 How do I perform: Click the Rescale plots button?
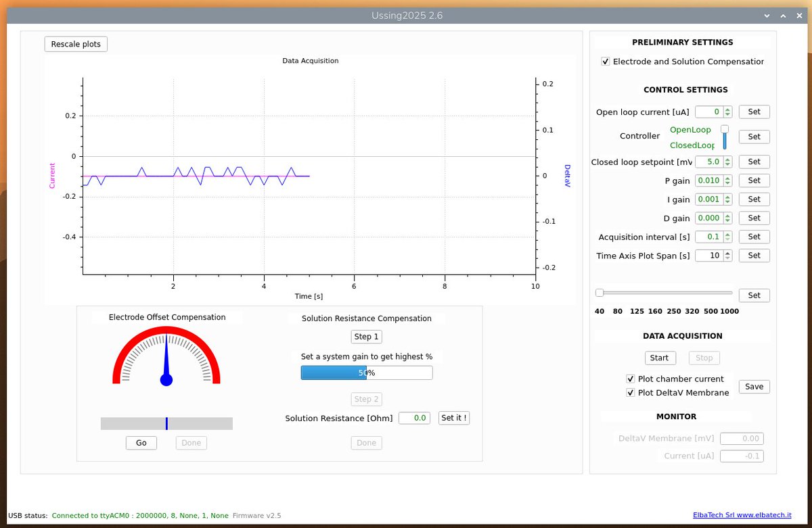76,44
